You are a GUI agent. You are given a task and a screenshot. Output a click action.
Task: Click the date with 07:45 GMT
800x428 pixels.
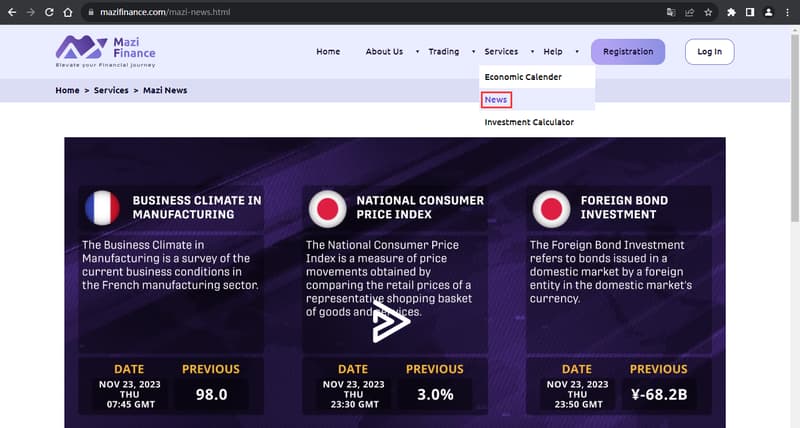pos(130,394)
